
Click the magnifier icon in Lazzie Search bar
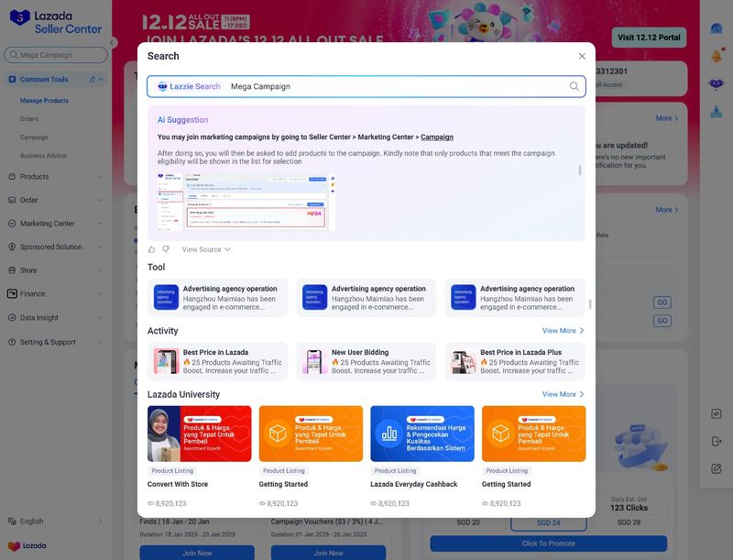pyautogui.click(x=574, y=86)
